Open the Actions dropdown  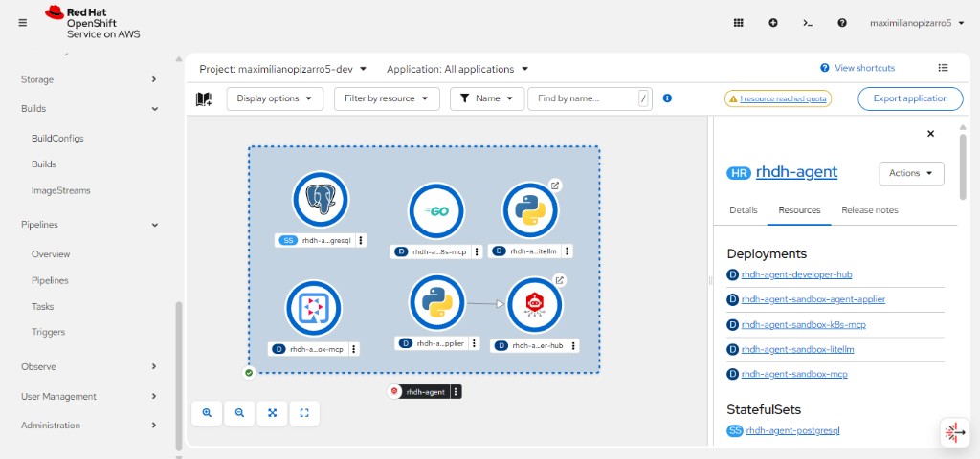click(911, 173)
